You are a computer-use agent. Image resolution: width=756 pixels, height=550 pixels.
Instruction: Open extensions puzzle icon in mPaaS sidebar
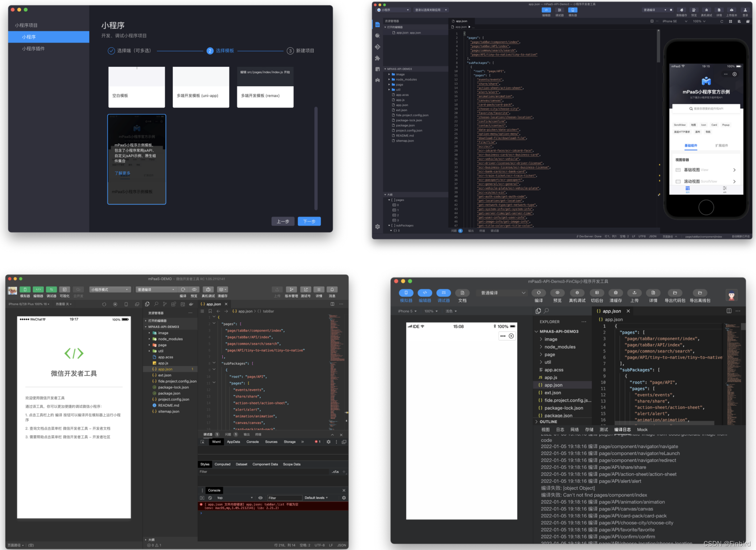377,58
